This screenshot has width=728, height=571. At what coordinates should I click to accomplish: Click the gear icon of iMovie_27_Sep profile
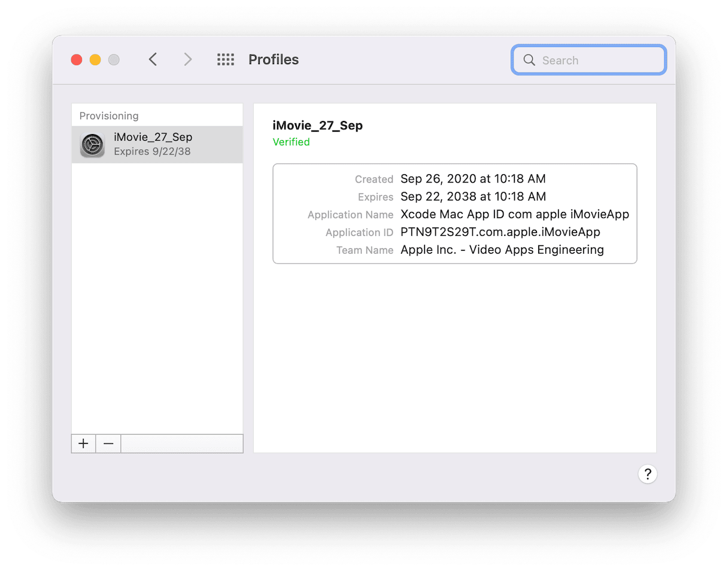[x=93, y=145]
